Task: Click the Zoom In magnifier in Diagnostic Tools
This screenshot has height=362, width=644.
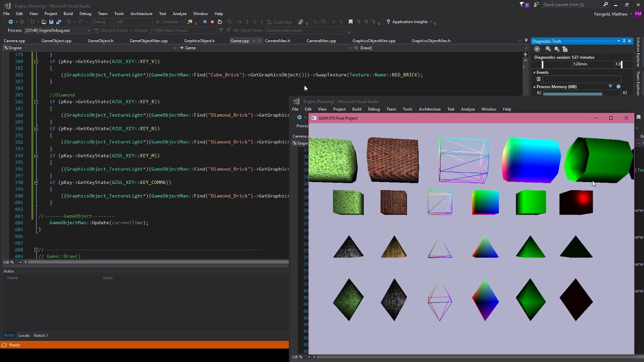Action: coord(548,49)
